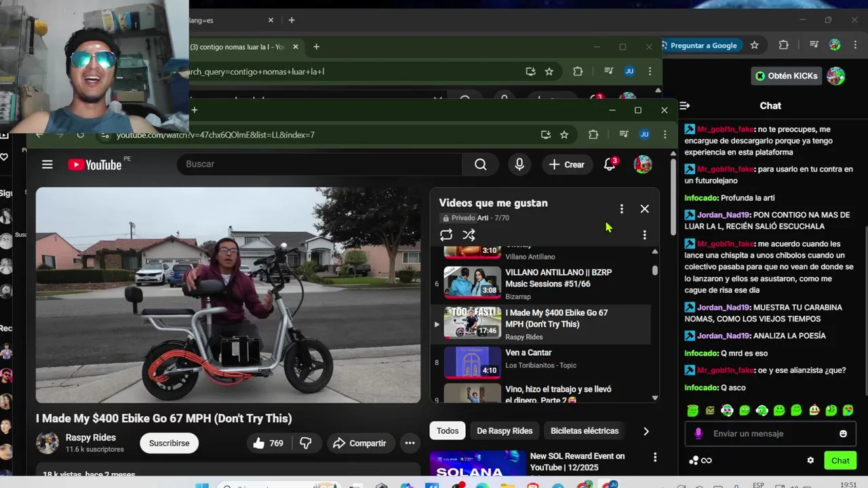Focus the YouTube 'Buscar' search field
The width and height of the screenshot is (868, 488).
point(319,164)
